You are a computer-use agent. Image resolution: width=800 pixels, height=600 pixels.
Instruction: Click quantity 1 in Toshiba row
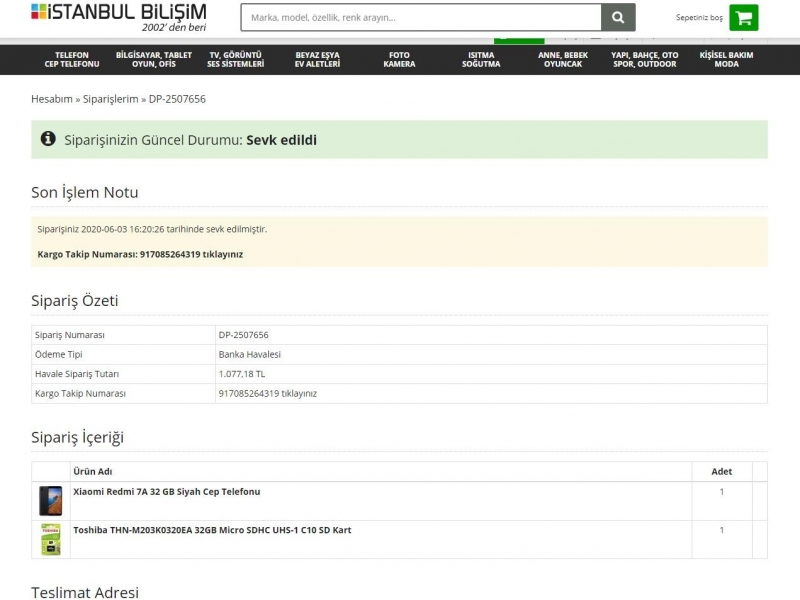[x=721, y=530]
